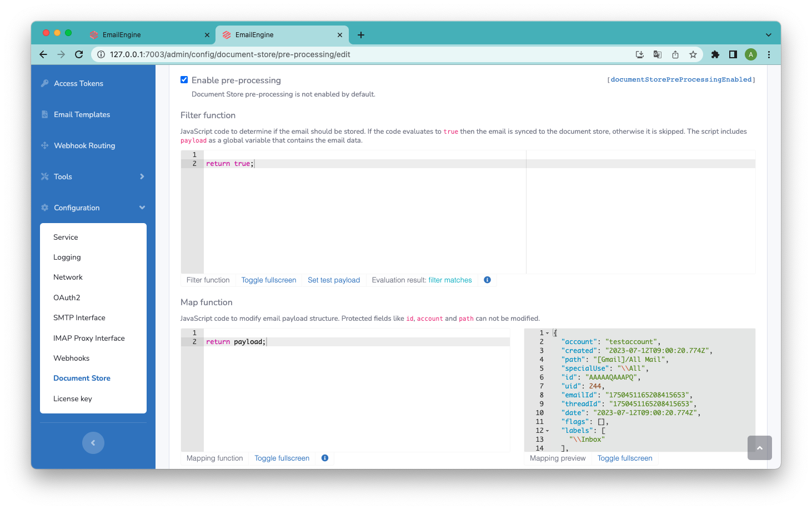Click the test payload pane beside filter editor
The width and height of the screenshot is (812, 510).
click(641, 212)
